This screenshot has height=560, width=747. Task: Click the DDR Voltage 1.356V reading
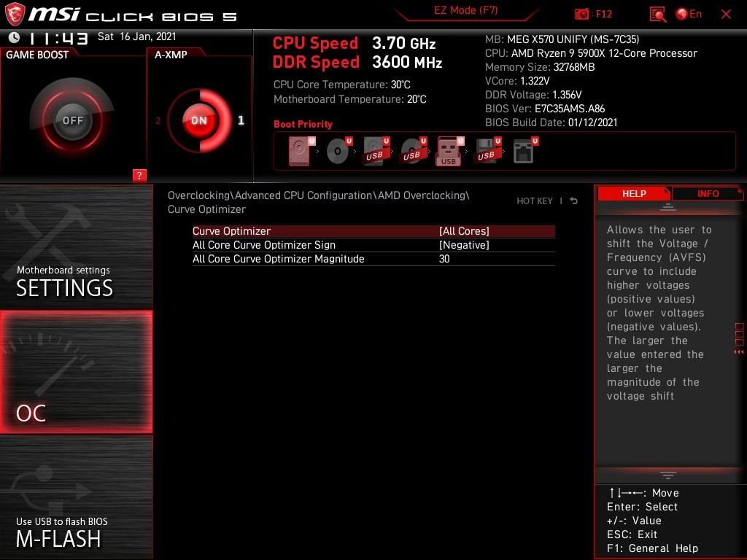point(533,95)
